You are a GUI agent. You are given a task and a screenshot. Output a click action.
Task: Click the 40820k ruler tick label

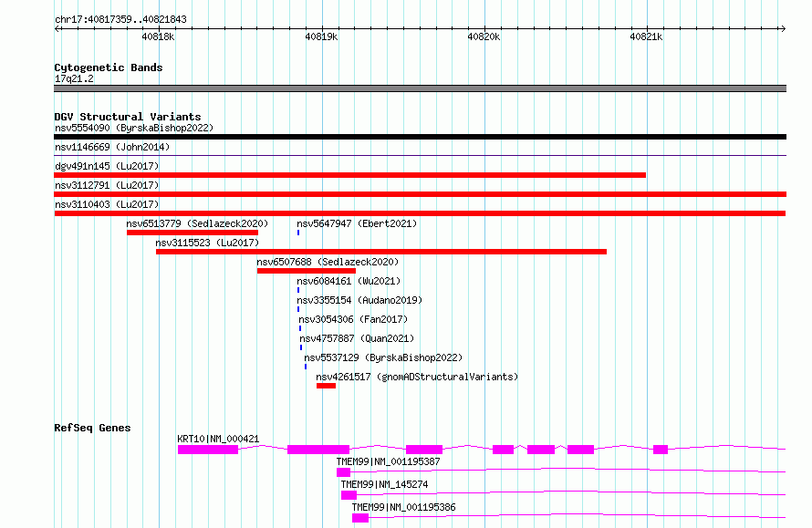click(484, 36)
